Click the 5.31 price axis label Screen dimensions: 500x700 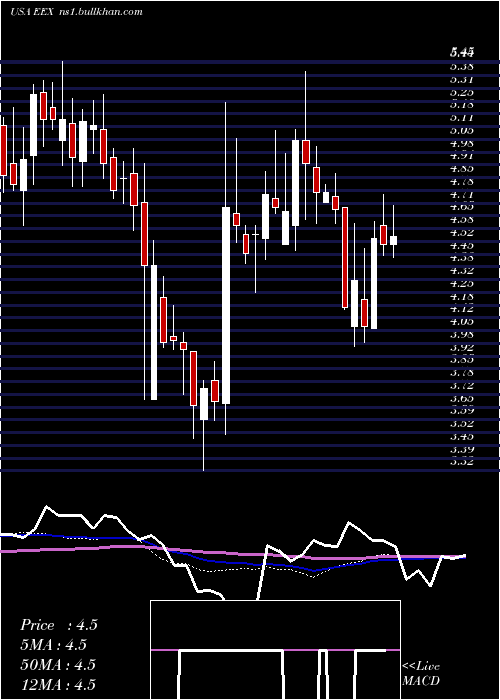(462, 79)
